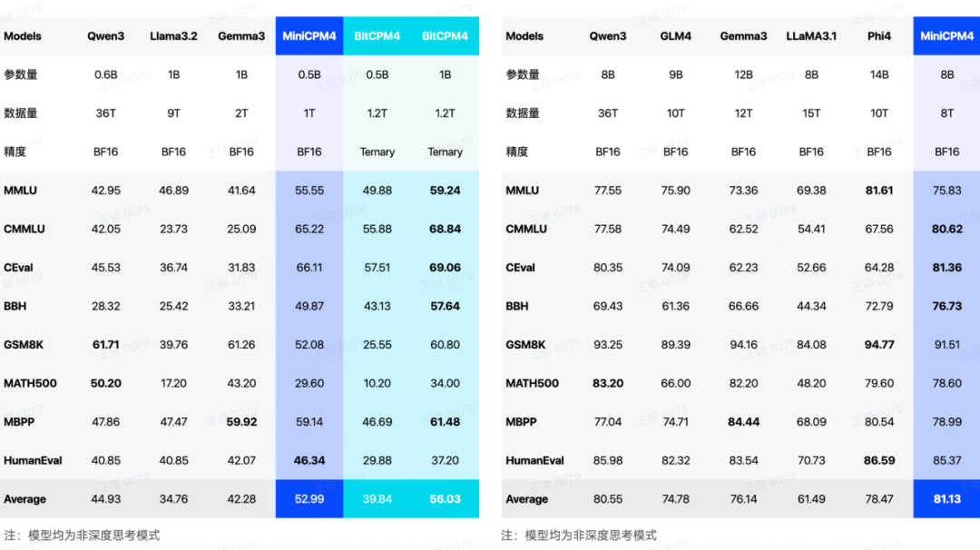
Task: Select the Average value 52.99
Action: click(x=309, y=499)
